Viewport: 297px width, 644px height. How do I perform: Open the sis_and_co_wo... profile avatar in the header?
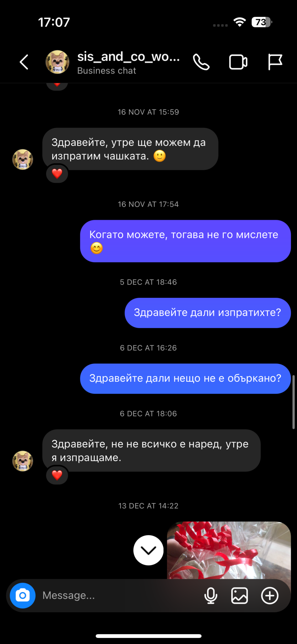58,62
